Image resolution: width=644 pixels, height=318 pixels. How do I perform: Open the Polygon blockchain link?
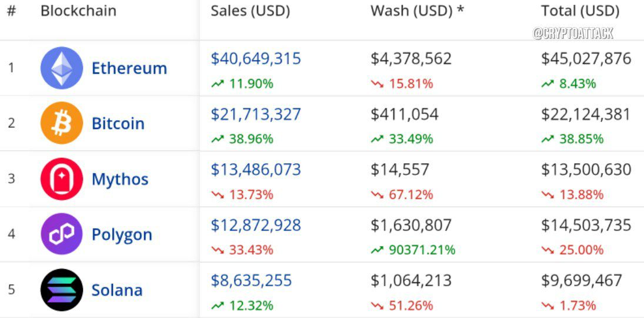point(122,235)
